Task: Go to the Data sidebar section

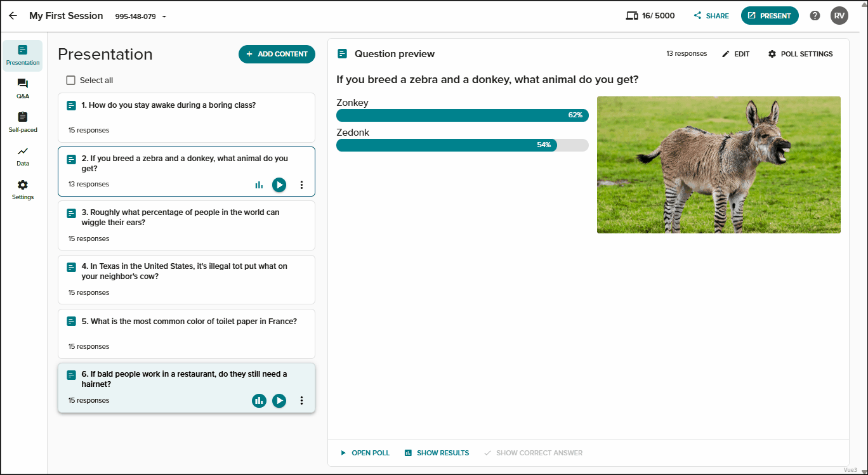Action: 23,156
